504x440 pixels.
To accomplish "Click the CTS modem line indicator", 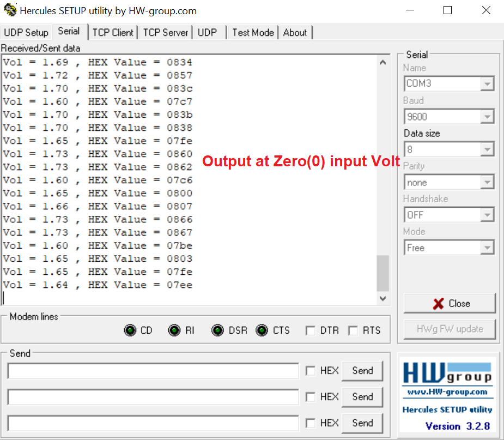I will (262, 330).
